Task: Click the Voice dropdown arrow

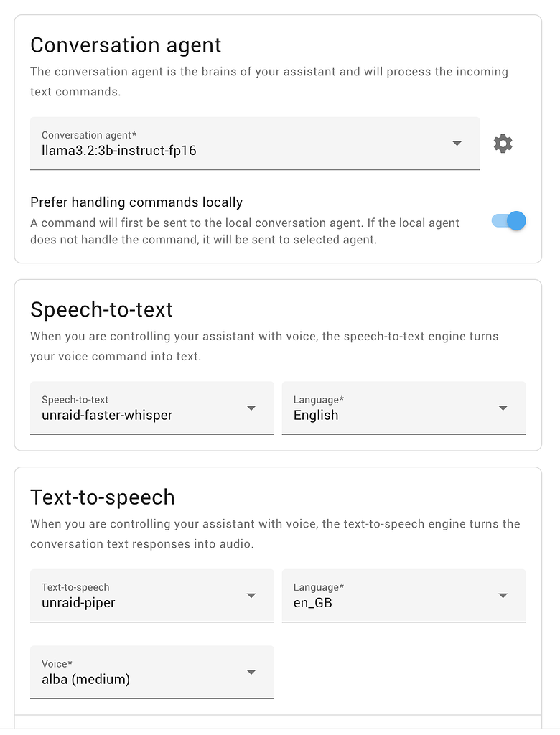Action: coord(251,672)
